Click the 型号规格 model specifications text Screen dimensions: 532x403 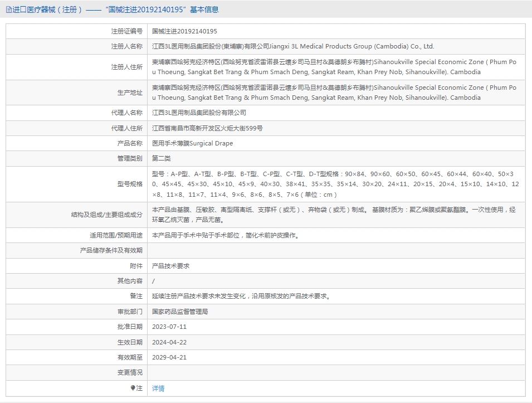335,184
